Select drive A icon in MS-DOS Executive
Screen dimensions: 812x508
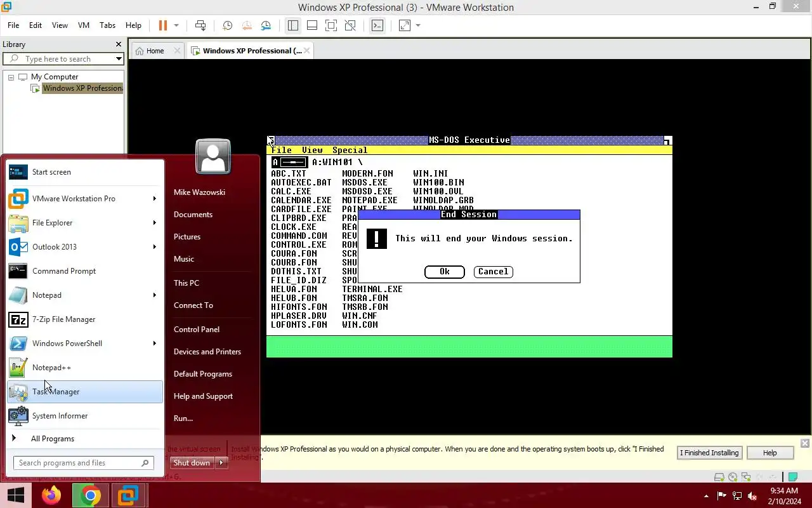290,162
